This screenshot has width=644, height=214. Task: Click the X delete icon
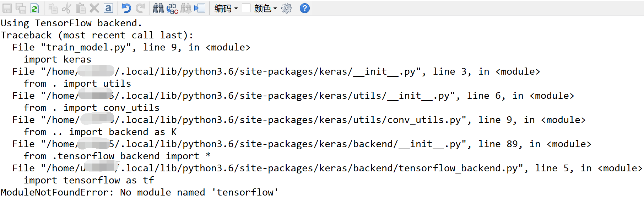tap(94, 8)
